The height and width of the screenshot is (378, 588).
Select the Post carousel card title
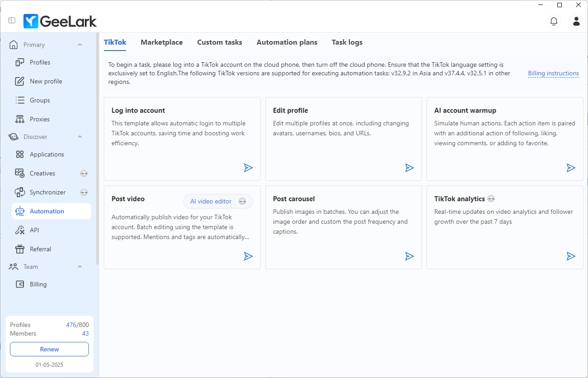294,198
